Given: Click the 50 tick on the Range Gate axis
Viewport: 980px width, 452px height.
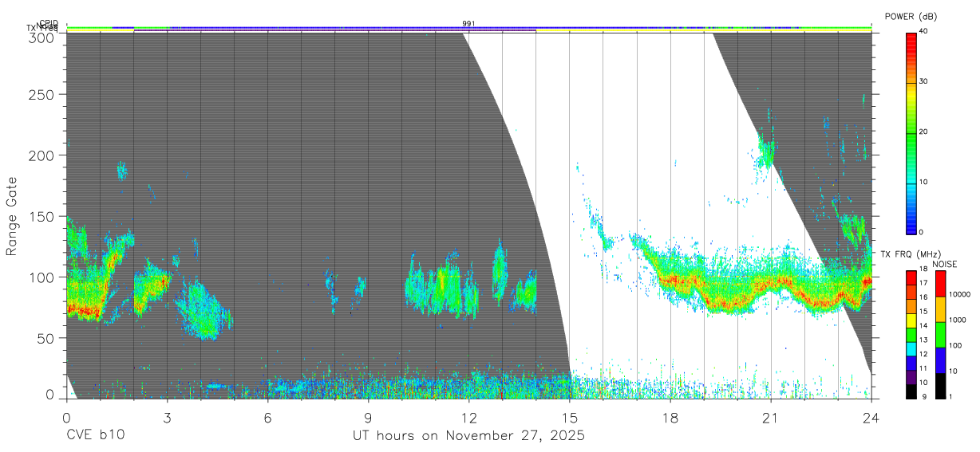Looking at the screenshot, I should (46, 338).
